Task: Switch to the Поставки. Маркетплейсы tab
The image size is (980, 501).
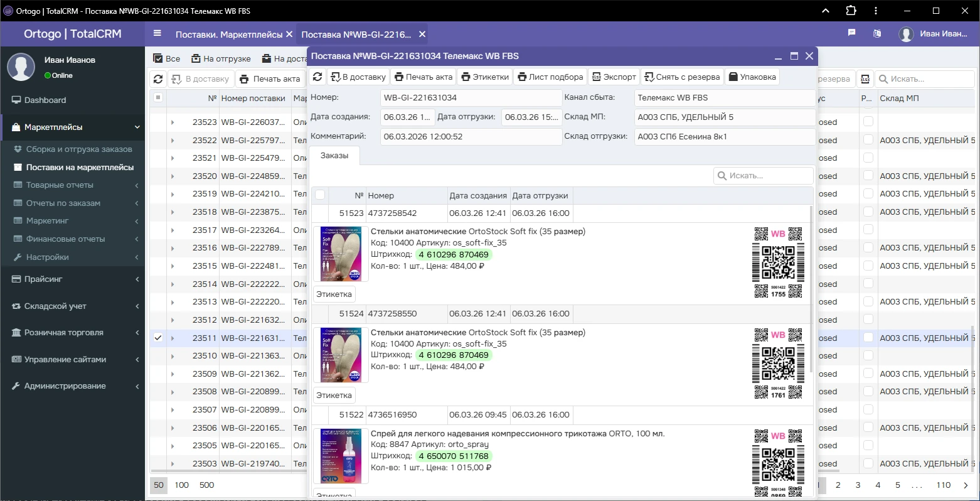Action: [x=228, y=35]
